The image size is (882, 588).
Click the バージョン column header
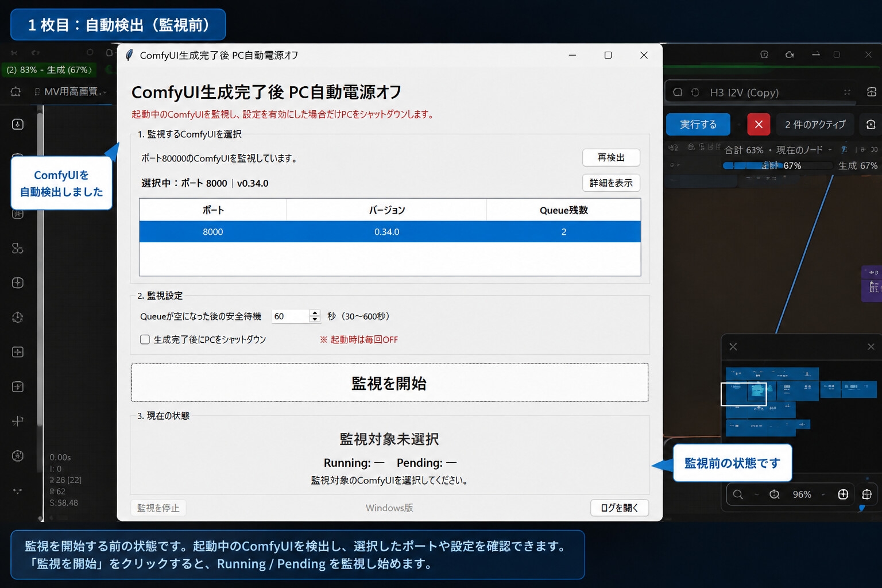click(386, 210)
